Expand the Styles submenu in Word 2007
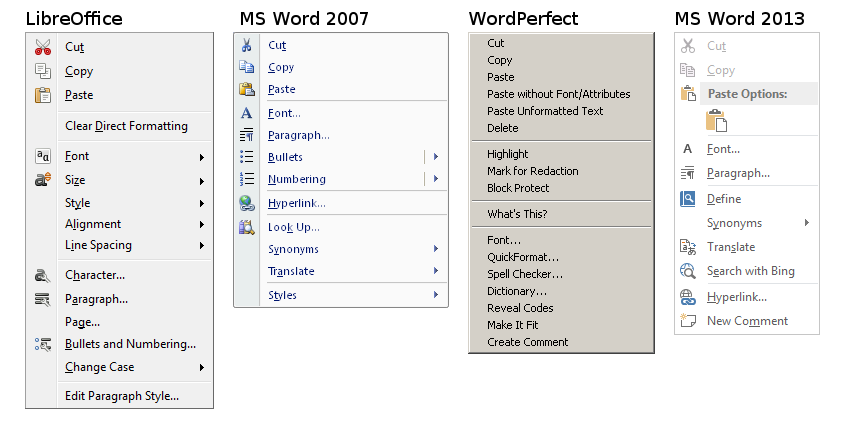845x431 pixels. [436, 295]
